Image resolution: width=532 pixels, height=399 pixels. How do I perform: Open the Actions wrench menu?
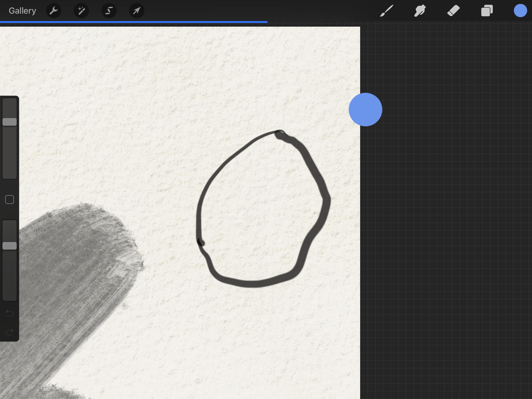53,11
